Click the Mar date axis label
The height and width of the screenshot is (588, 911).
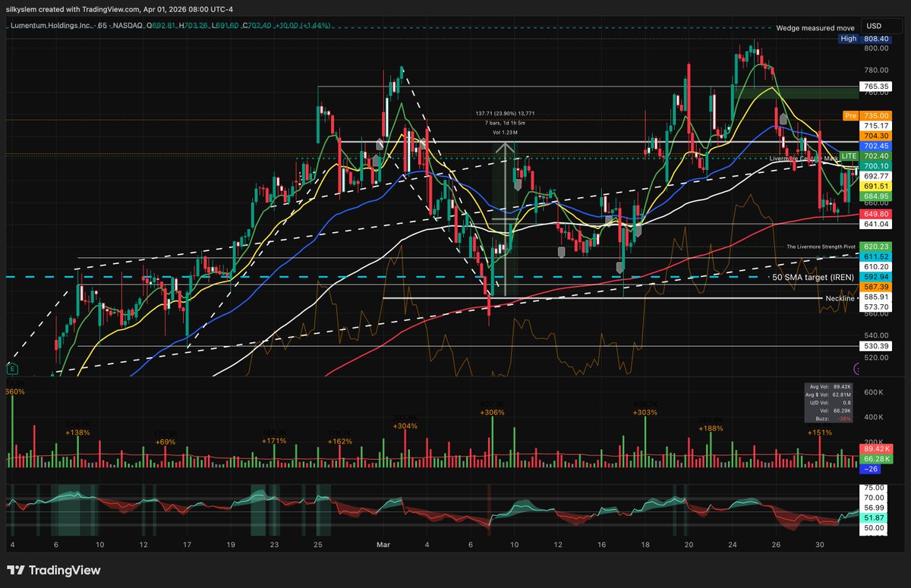point(383,544)
